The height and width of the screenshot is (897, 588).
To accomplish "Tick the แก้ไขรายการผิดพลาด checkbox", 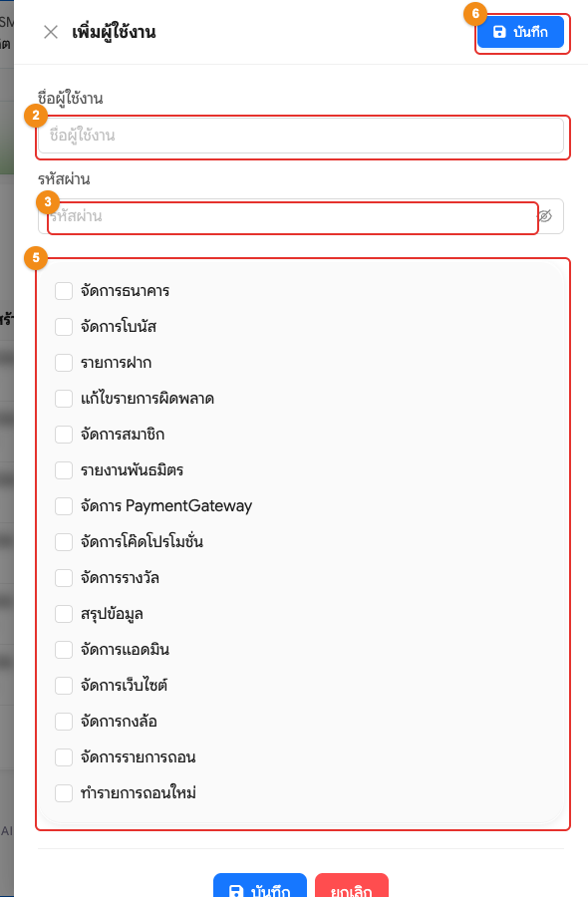I will [x=64, y=398].
